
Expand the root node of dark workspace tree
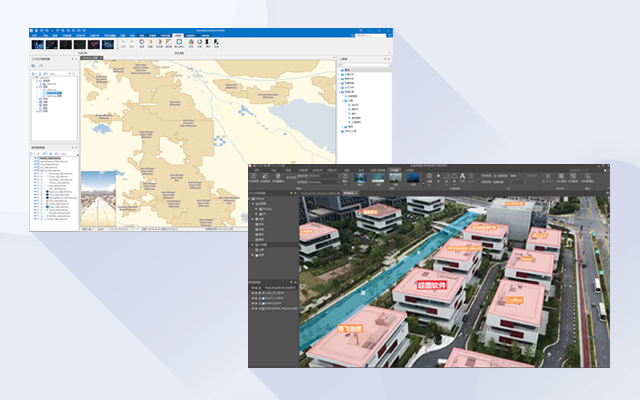[x=251, y=199]
